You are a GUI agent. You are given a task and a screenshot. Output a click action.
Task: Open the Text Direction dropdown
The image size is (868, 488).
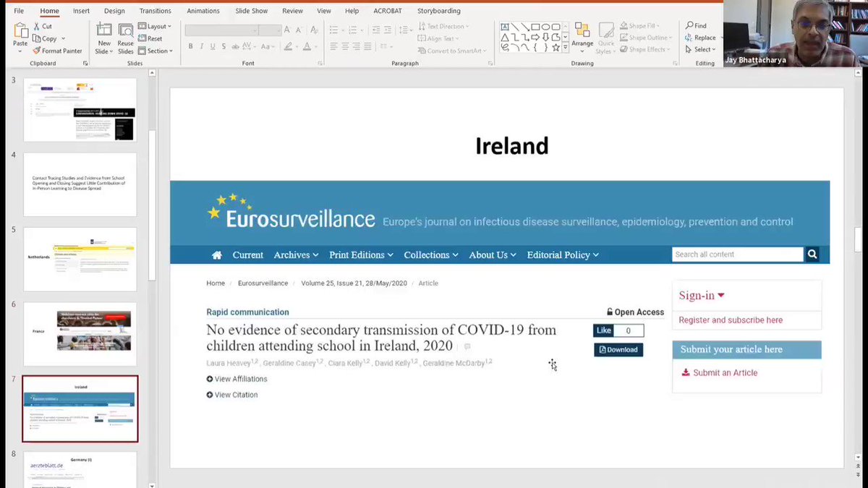[443, 26]
